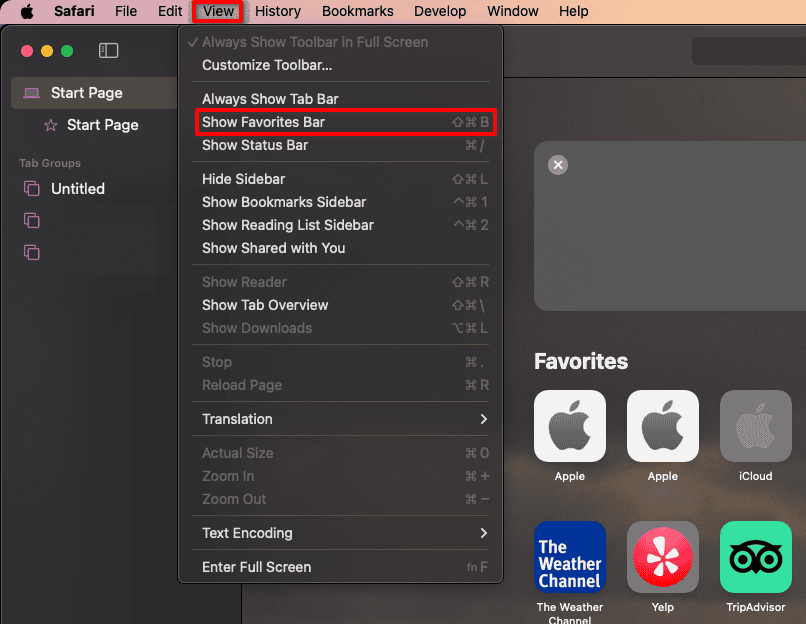Open the first Apple favorite
The width and height of the screenshot is (806, 624).
[570, 426]
